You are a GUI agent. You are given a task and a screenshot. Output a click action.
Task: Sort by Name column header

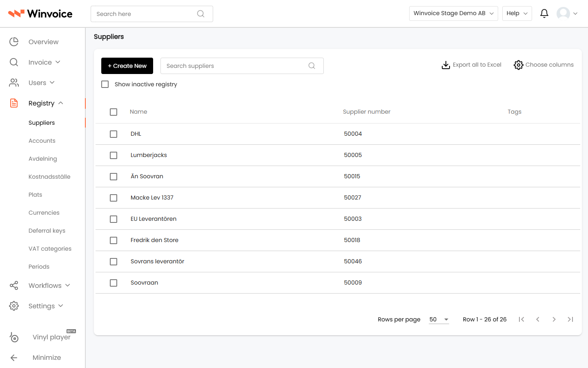click(138, 112)
